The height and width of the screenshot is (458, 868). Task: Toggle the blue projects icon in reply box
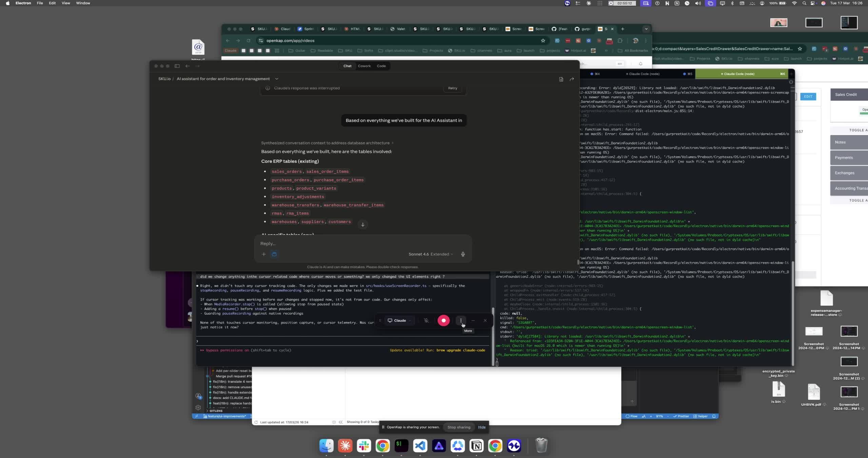(274, 254)
